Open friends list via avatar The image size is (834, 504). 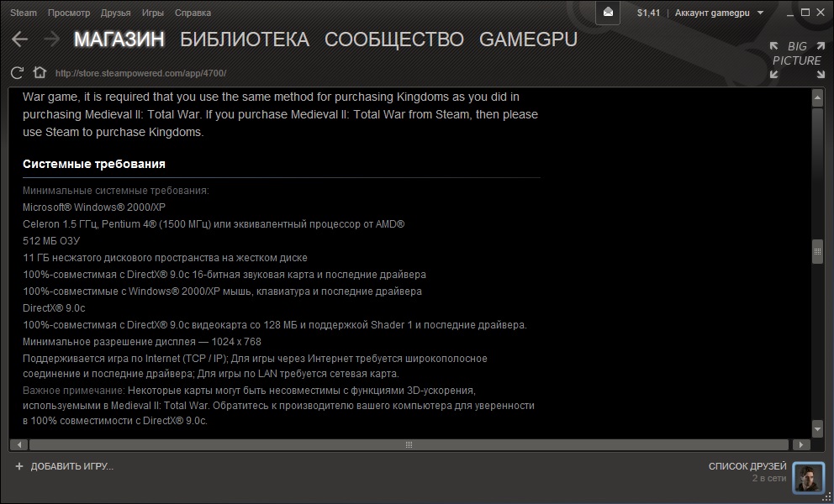pos(807,477)
